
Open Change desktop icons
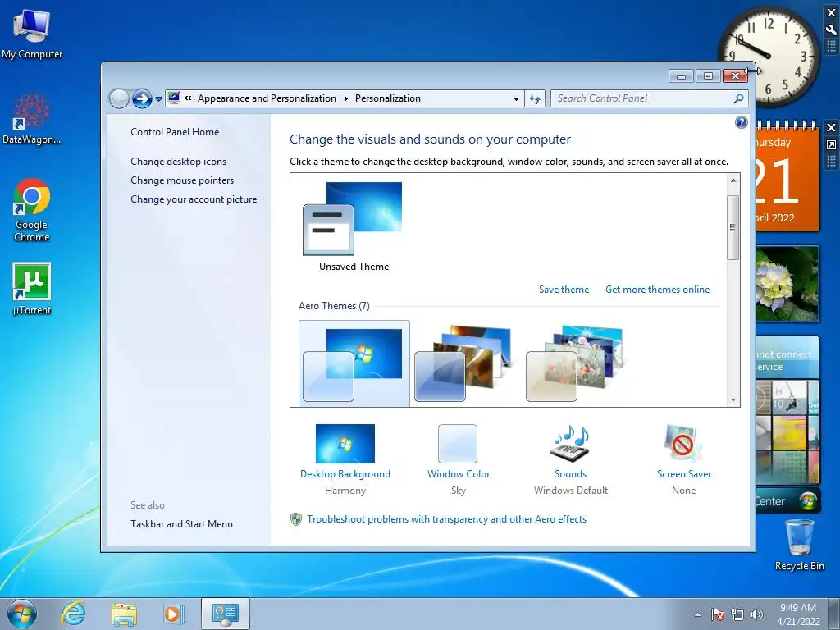click(178, 162)
